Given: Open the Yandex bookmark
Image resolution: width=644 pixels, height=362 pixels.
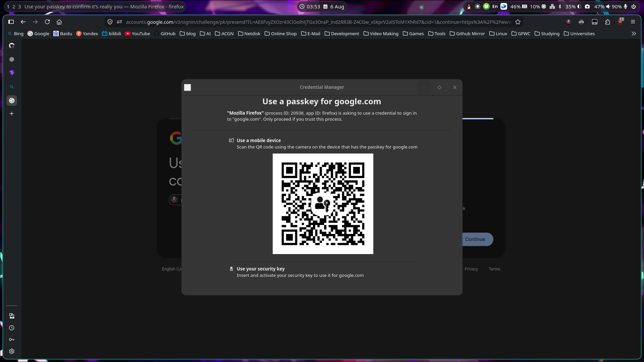Looking at the screenshot, I should (x=87, y=34).
